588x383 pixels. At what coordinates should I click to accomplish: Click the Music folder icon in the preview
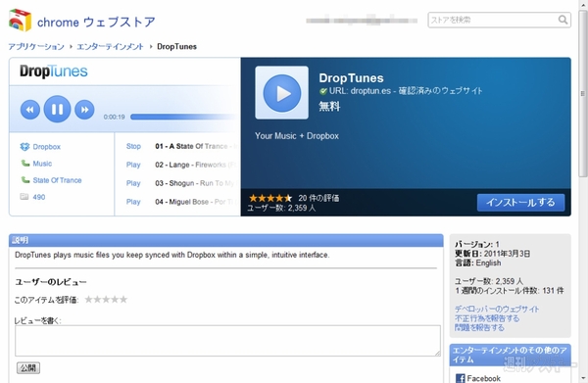click(x=25, y=163)
